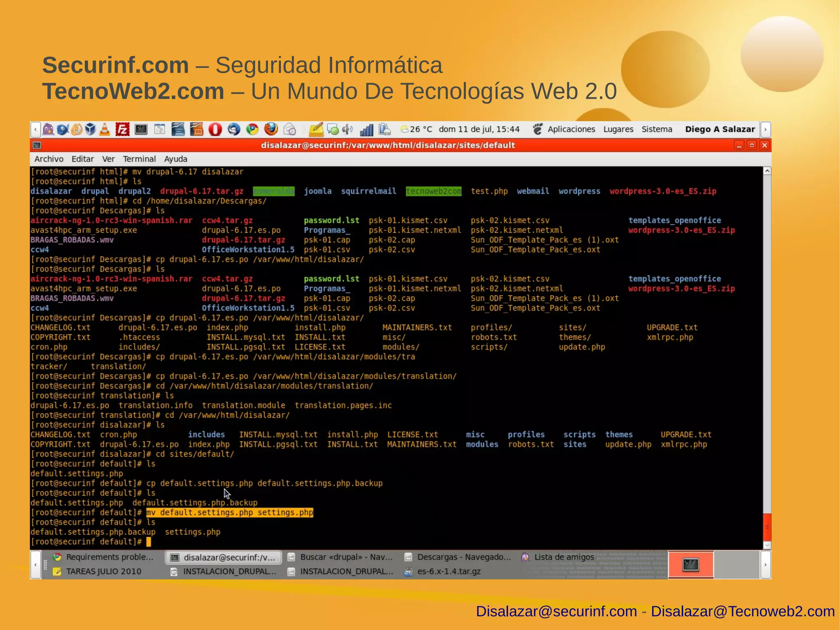Launch VirtualBox from the panel
This screenshot has width=840, height=630.
coord(90,129)
